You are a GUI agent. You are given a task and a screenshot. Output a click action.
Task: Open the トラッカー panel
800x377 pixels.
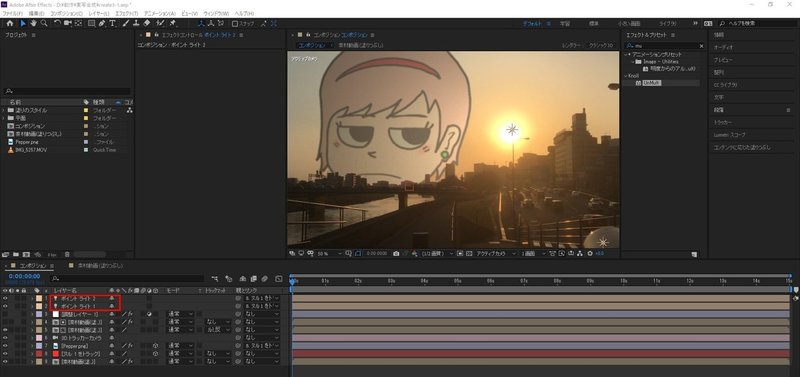click(722, 122)
